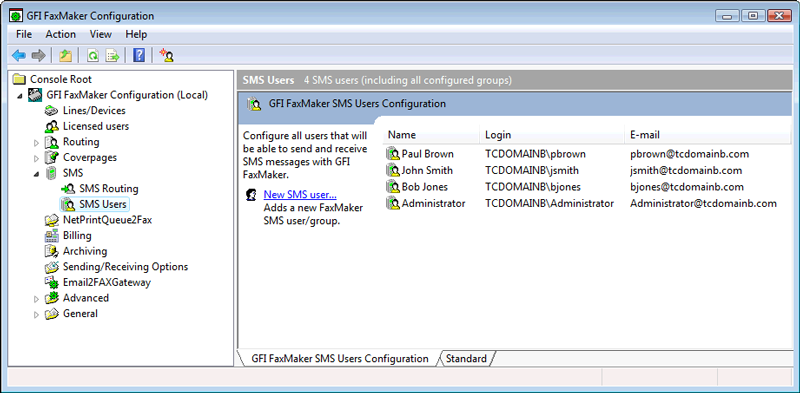Select the Bob Jones name
The image size is (800, 393).
click(424, 187)
